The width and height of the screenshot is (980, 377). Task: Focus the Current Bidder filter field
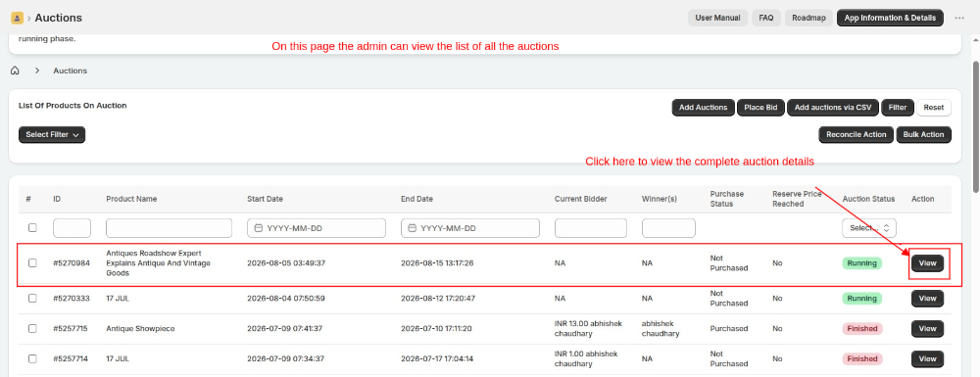pos(591,228)
